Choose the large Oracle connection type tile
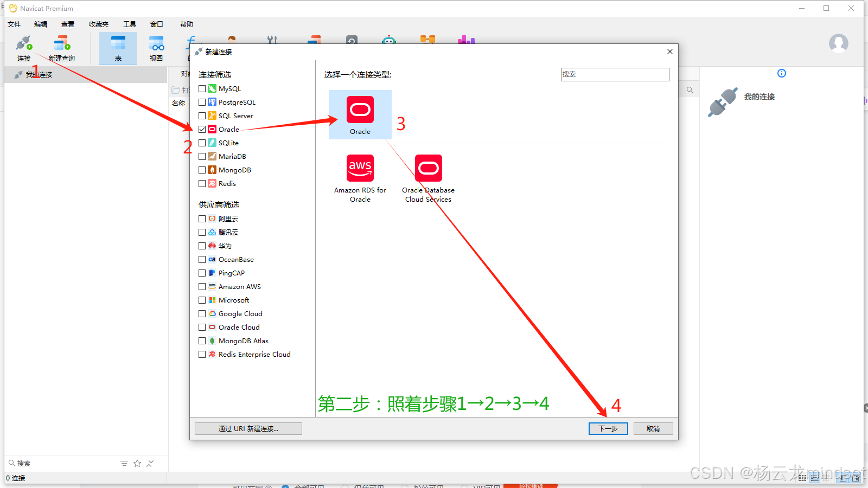868x488 pixels. (x=360, y=115)
